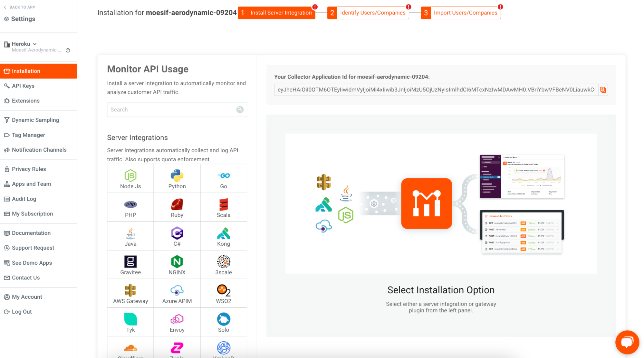
Task: Open the live chat bubble
Action: point(627,342)
